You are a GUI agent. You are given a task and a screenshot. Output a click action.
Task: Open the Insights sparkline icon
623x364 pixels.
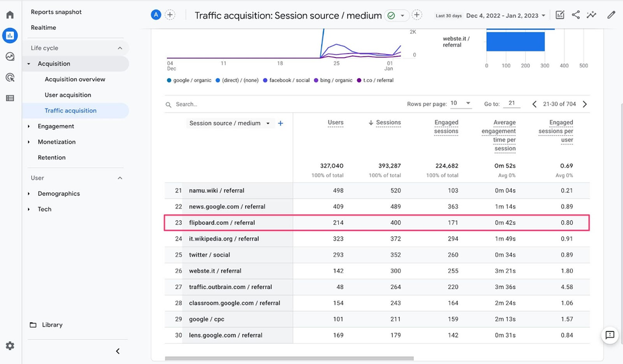pos(591,15)
